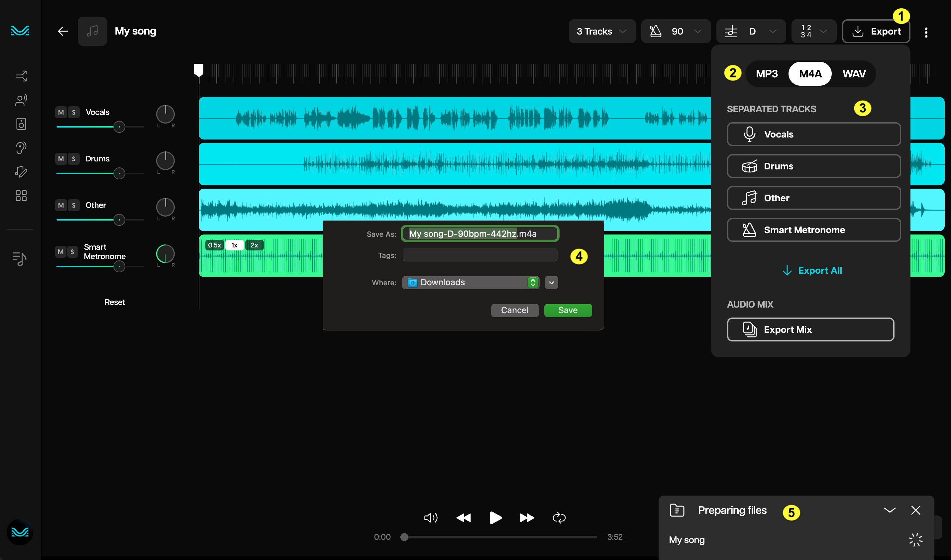Click the Moises wave logo at top left
951x560 pixels.
(20, 31)
